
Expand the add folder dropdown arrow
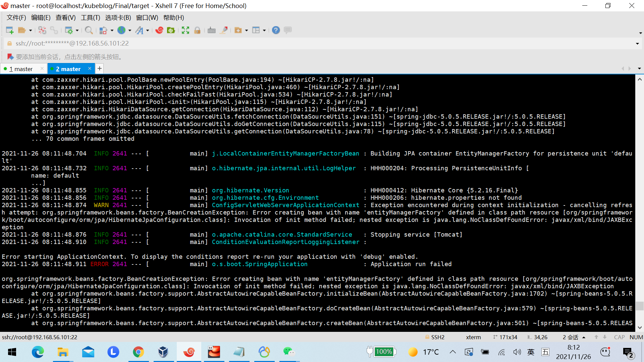247,31
